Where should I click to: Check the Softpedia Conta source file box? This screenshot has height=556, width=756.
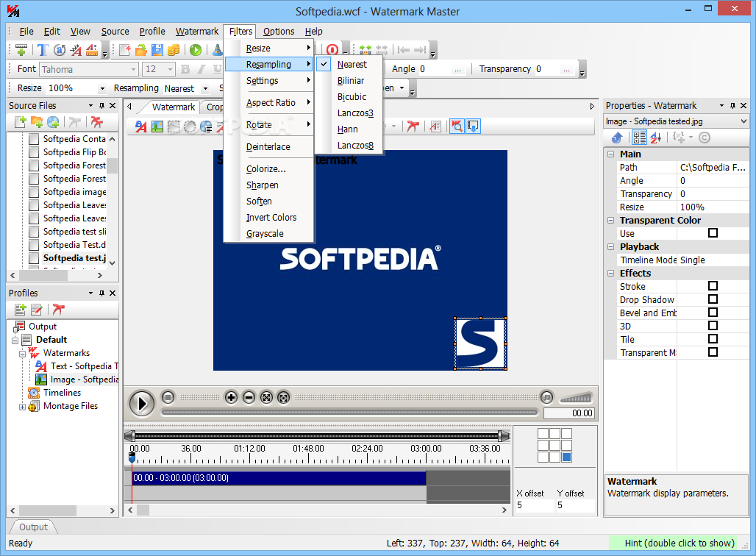point(34,139)
